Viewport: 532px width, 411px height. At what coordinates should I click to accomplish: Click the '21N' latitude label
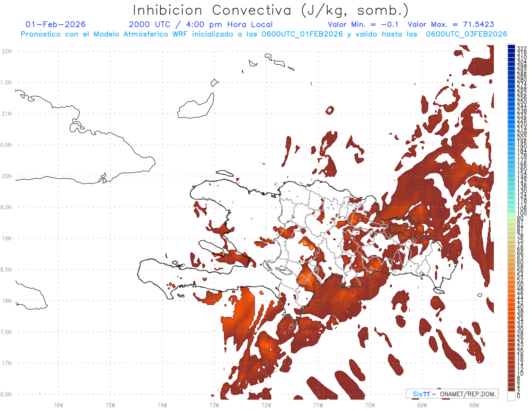[x=7, y=114]
